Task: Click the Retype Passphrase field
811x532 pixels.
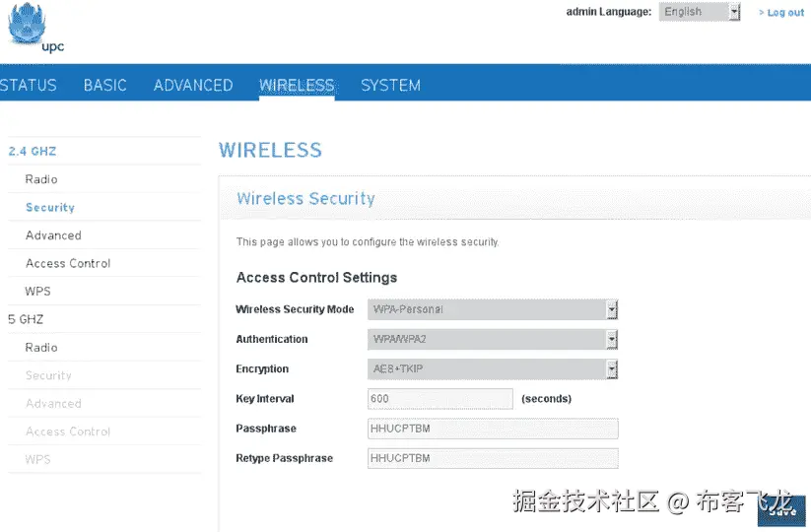Action: (492, 458)
